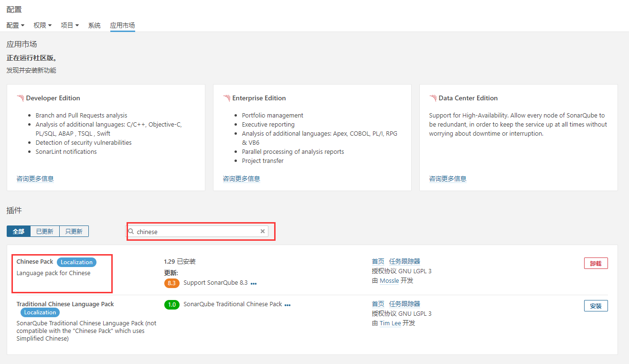Expand Traditional Chinese Pack changelog dots

[x=288, y=305]
